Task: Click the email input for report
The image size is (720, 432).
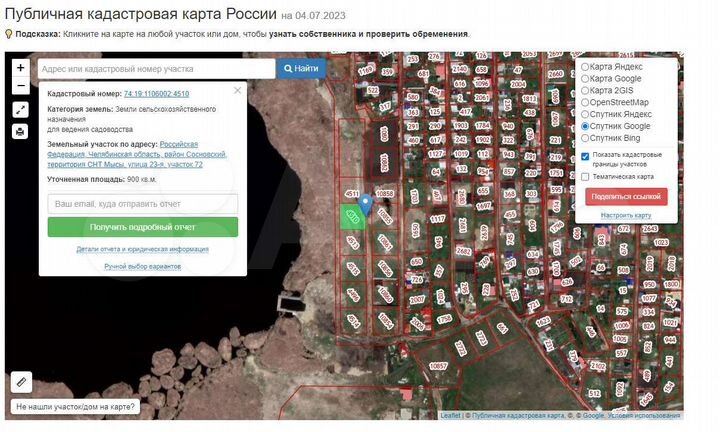Action: (143, 204)
